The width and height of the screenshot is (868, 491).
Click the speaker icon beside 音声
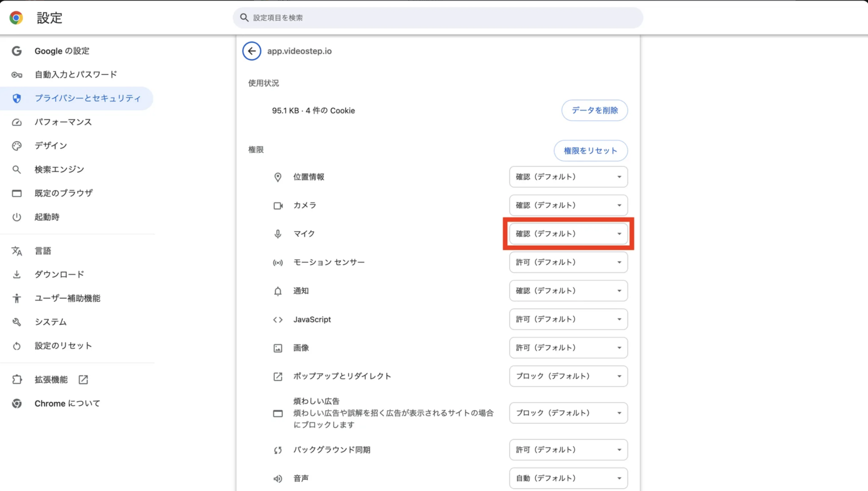pyautogui.click(x=278, y=478)
